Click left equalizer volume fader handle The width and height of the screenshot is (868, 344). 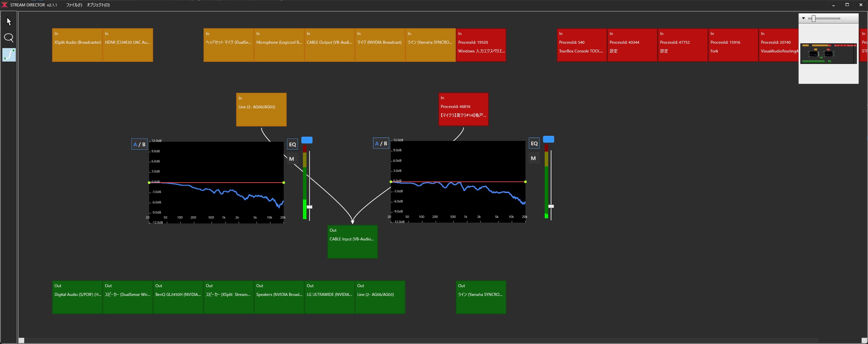(310, 207)
